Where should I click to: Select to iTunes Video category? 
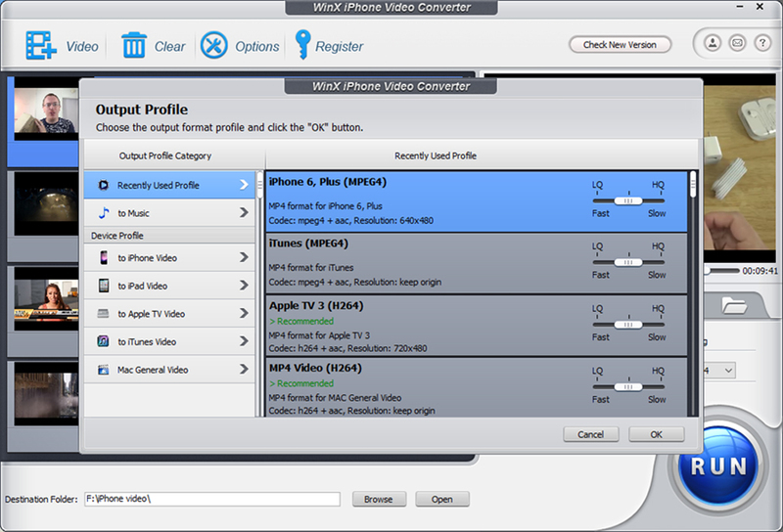(x=169, y=342)
